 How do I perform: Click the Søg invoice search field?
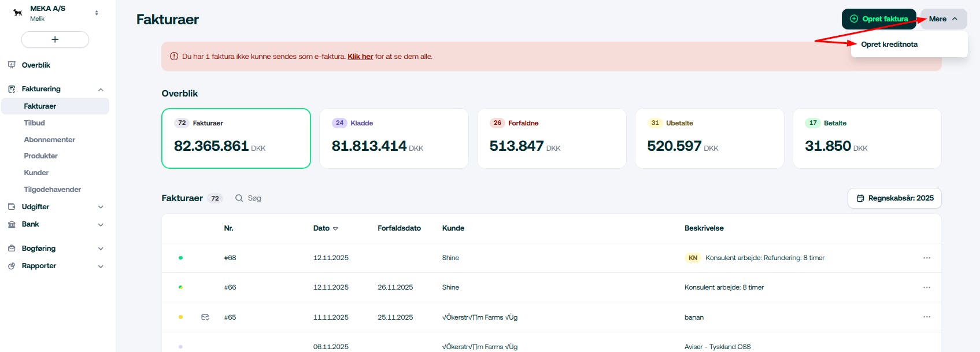click(254, 198)
